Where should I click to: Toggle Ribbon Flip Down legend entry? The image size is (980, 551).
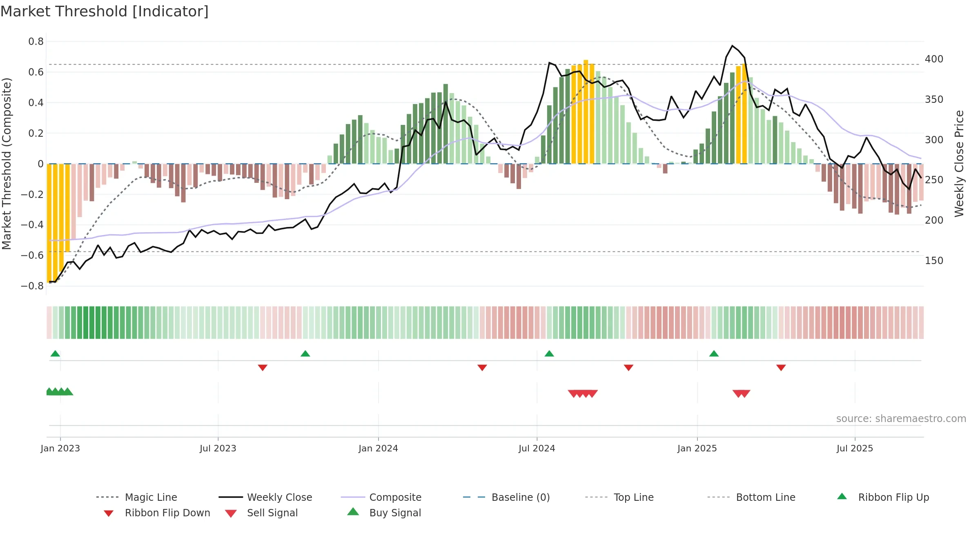tap(156, 513)
